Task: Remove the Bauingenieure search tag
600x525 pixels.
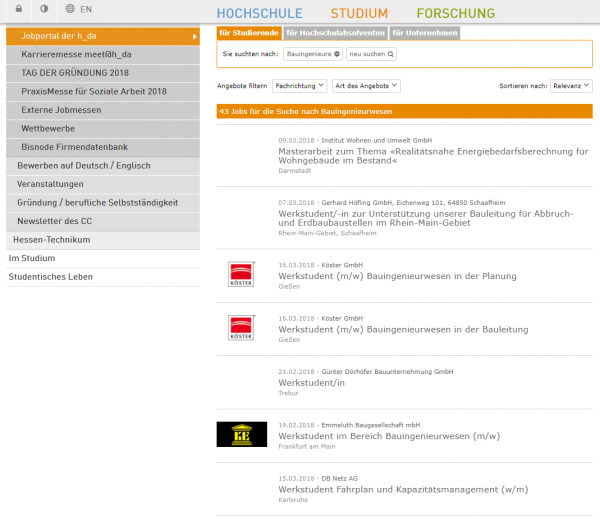Action: click(337, 54)
